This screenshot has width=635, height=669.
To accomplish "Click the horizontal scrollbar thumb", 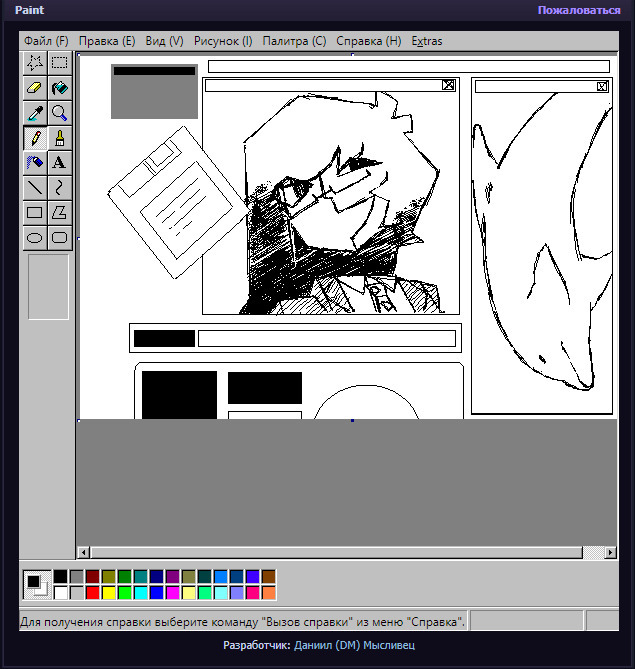I will [336, 553].
